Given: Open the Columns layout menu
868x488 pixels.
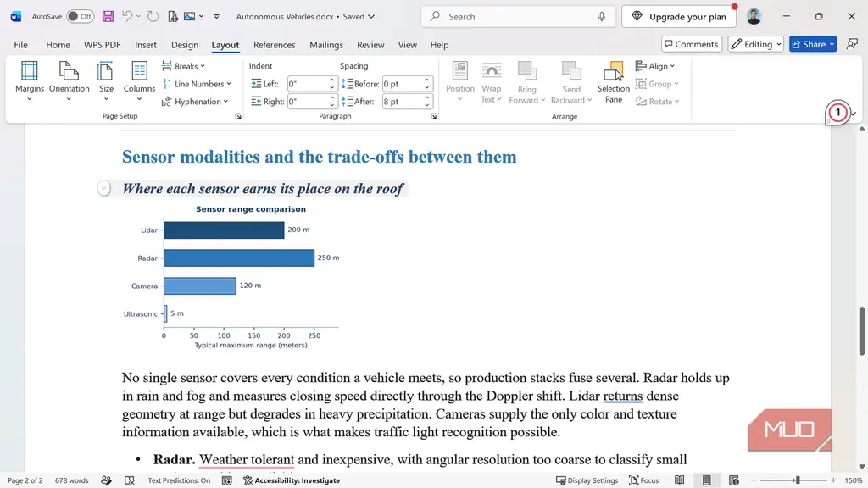Looking at the screenshot, I should (x=139, y=81).
